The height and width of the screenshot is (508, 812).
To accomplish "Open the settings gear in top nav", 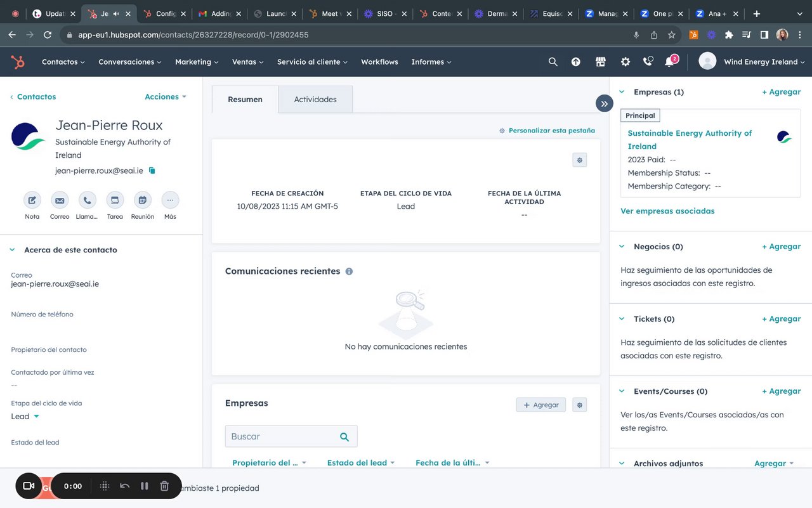I will 625,62.
